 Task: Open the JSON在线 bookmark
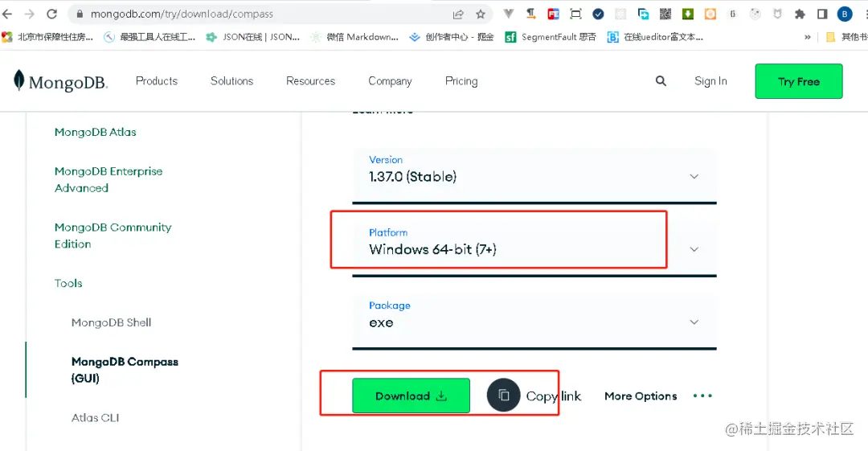253,37
